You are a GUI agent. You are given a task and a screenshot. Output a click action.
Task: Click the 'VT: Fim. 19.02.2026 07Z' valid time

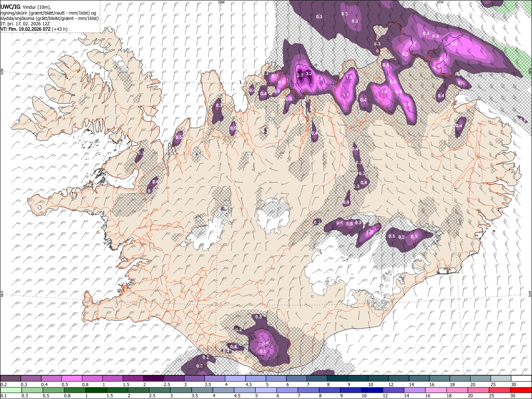pyautogui.click(x=25, y=29)
